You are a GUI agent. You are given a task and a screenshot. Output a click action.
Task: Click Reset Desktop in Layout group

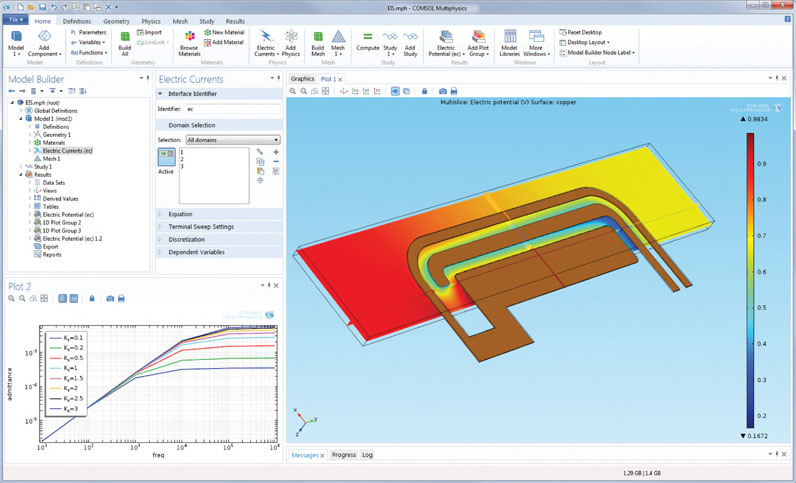click(x=580, y=32)
